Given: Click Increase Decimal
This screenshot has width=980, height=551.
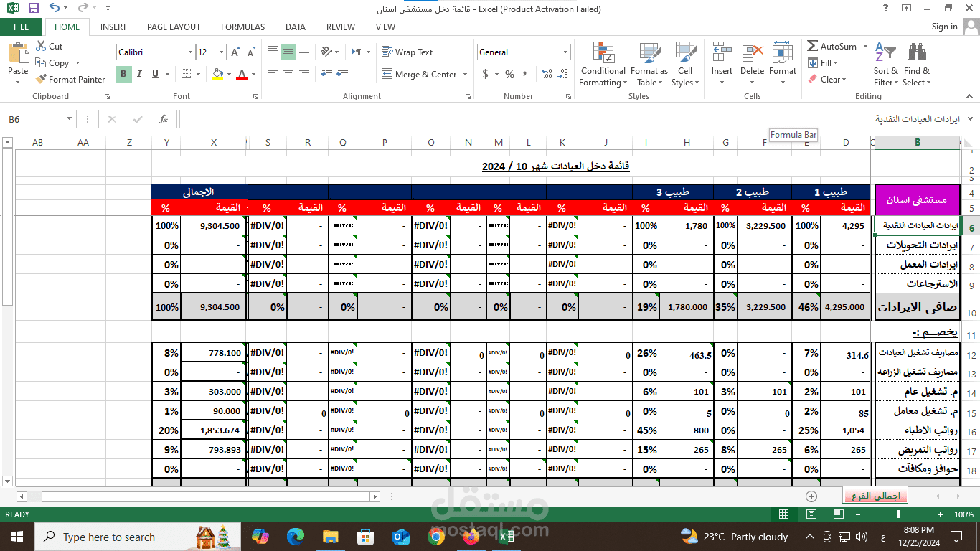Looking at the screenshot, I should 547,74.
